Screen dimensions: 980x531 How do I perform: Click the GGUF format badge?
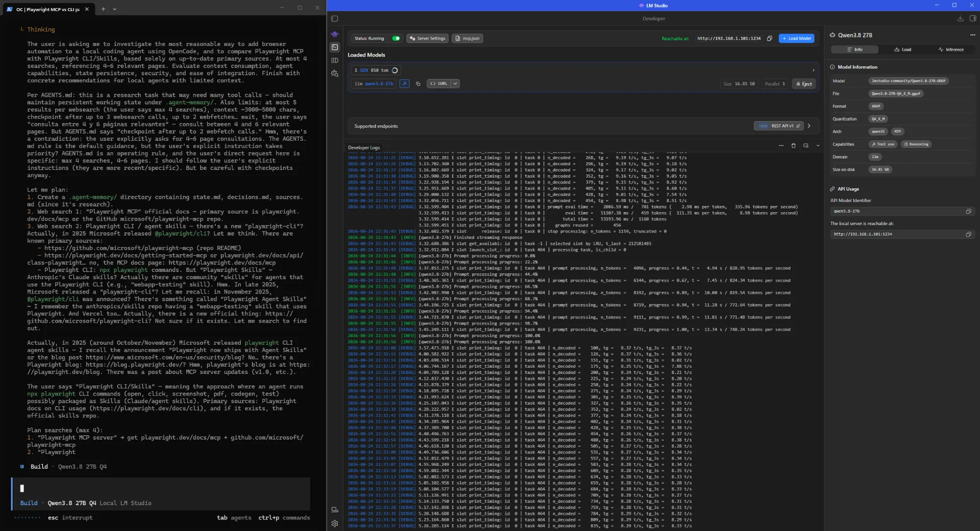click(x=876, y=106)
